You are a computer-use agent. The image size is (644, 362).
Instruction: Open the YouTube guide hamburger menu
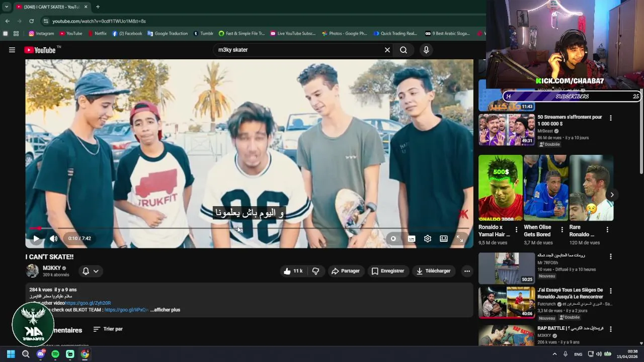click(x=12, y=50)
